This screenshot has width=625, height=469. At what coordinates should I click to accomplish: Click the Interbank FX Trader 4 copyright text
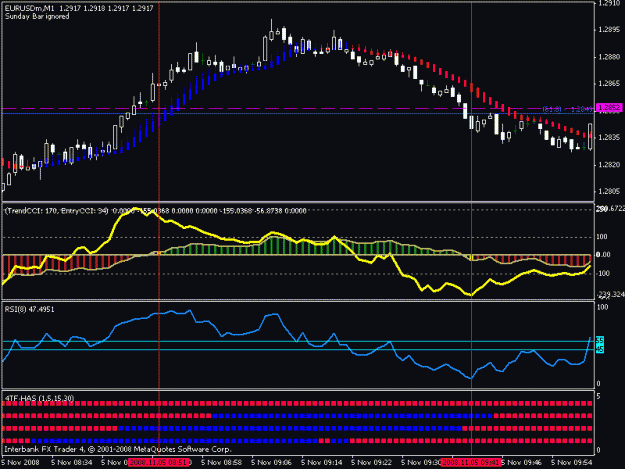[118, 449]
